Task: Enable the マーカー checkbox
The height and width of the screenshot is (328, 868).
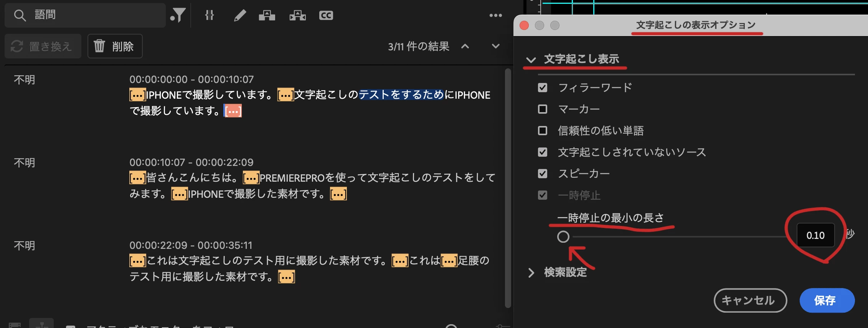Action: point(543,109)
